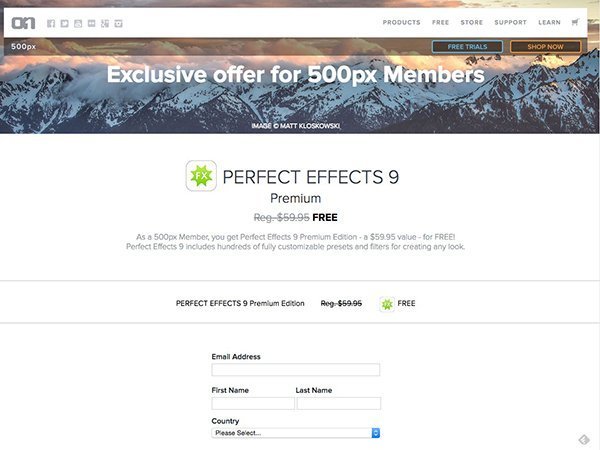Click the on1 logo in the header

(23, 23)
